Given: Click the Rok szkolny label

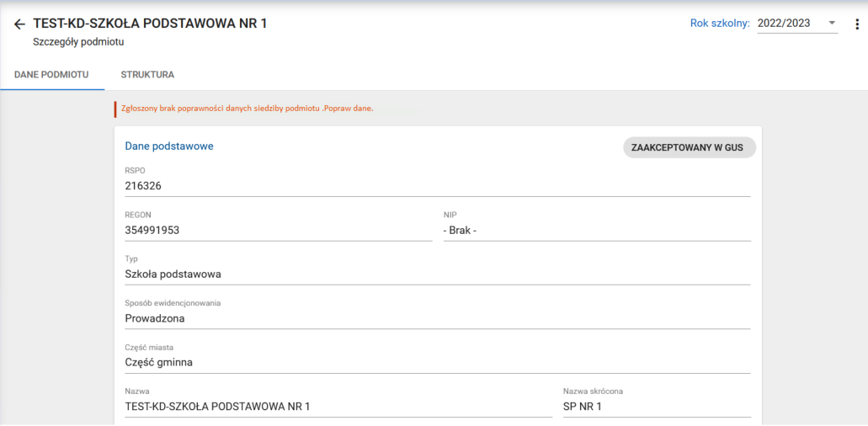Looking at the screenshot, I should coord(719,24).
